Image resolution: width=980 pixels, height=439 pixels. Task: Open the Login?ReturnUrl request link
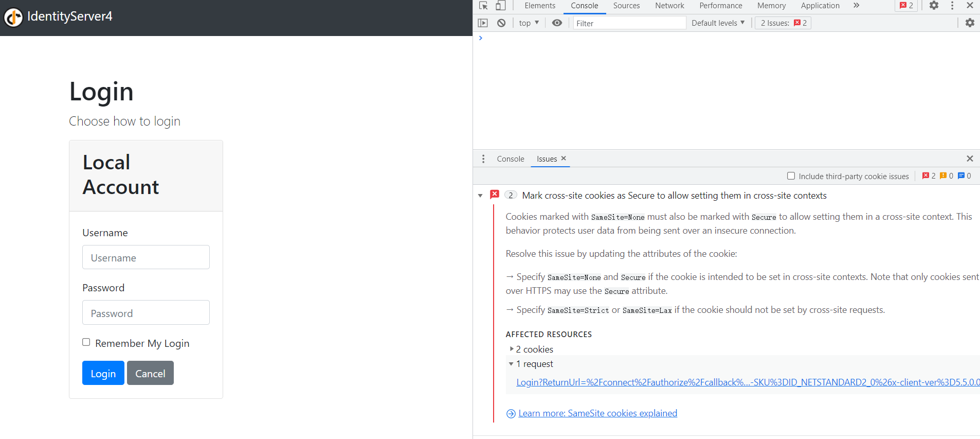point(748,382)
